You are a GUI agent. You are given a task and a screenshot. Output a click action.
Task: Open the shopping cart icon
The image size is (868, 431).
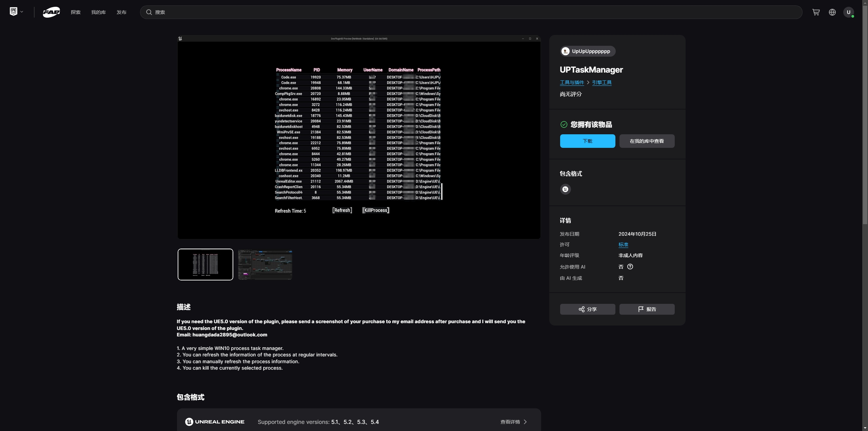816,12
